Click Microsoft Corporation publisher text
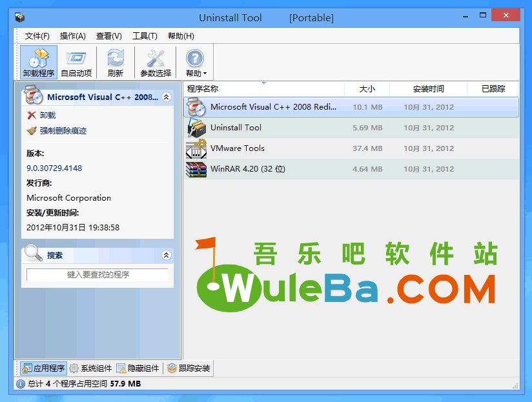The image size is (532, 402). tap(69, 198)
